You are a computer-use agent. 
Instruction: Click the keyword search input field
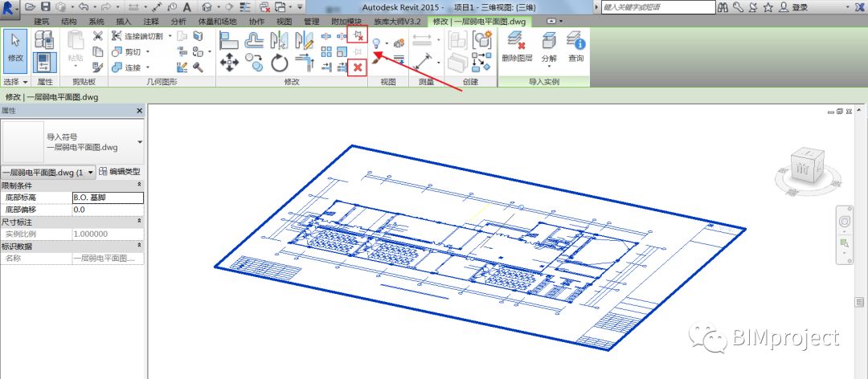point(658,7)
